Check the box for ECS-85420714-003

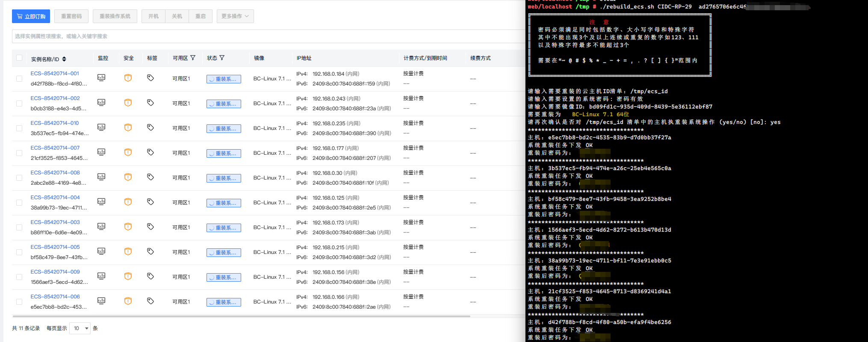pyautogui.click(x=19, y=227)
